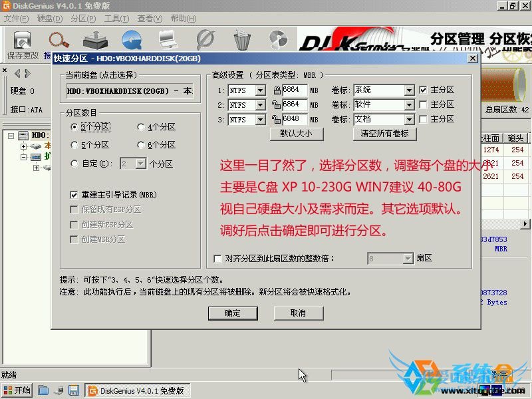
Task: Click the right scroll arrow of partition table
Action: (x=525, y=224)
